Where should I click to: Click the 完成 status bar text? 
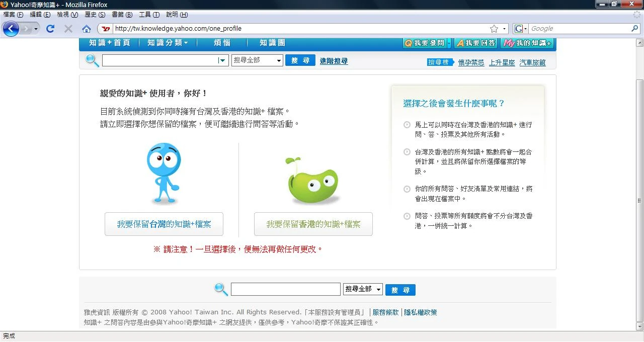click(9, 335)
